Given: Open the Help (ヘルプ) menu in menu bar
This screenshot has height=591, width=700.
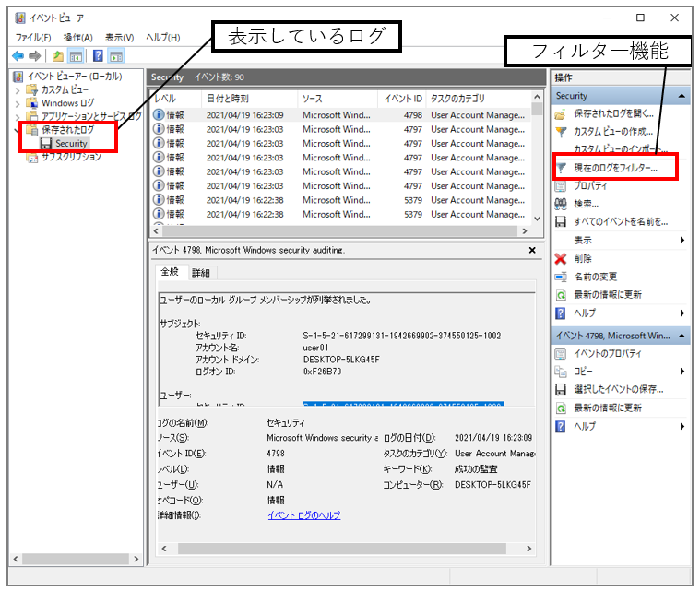Looking at the screenshot, I should click(x=163, y=38).
